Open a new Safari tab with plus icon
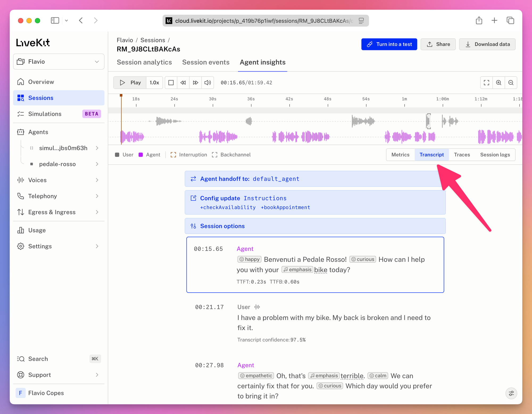Image resolution: width=532 pixels, height=414 pixels. [x=494, y=21]
